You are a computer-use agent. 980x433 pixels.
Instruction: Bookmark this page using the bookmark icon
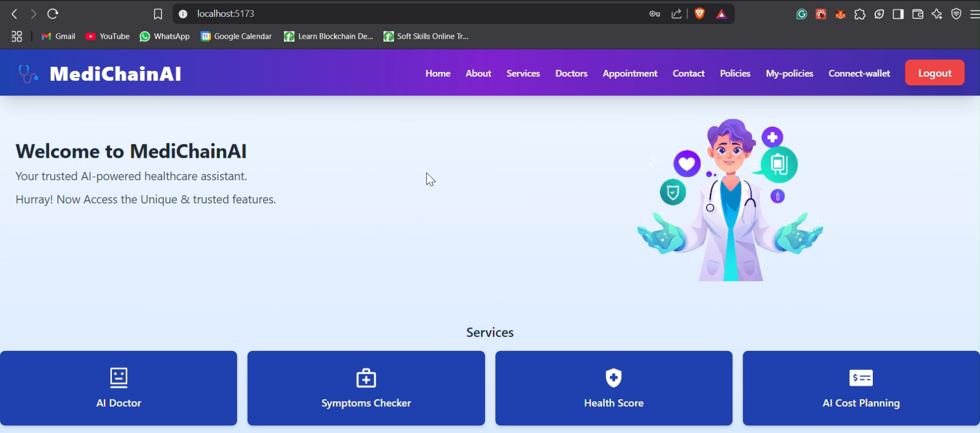click(158, 14)
